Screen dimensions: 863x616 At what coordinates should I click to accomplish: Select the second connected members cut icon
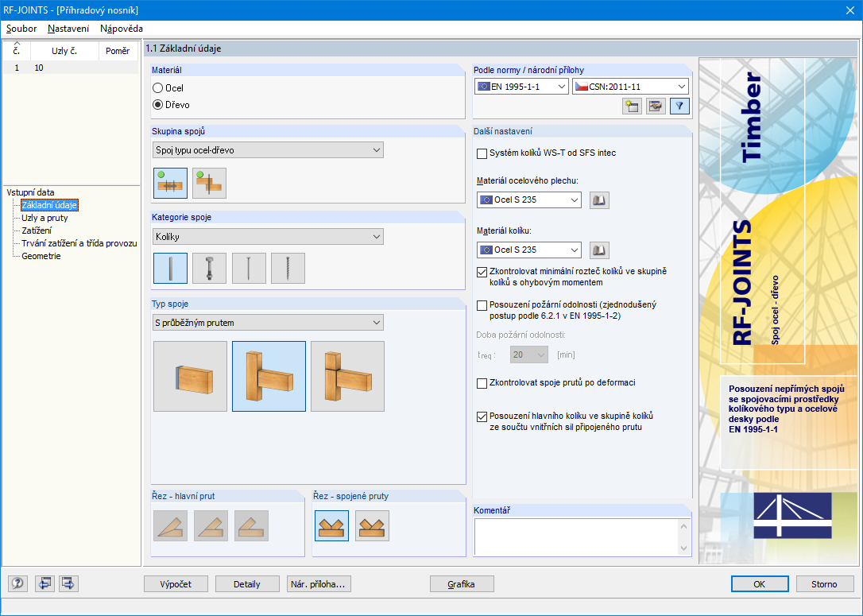pos(372,525)
